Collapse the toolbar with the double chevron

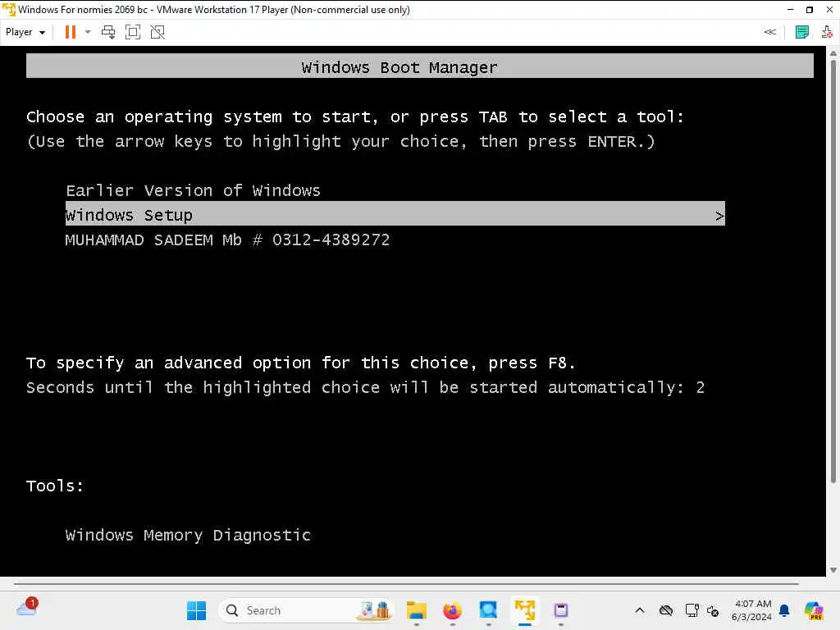[x=769, y=32]
